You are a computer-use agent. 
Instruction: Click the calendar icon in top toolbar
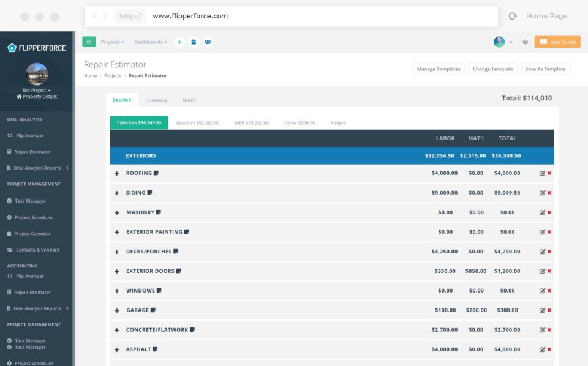point(194,42)
